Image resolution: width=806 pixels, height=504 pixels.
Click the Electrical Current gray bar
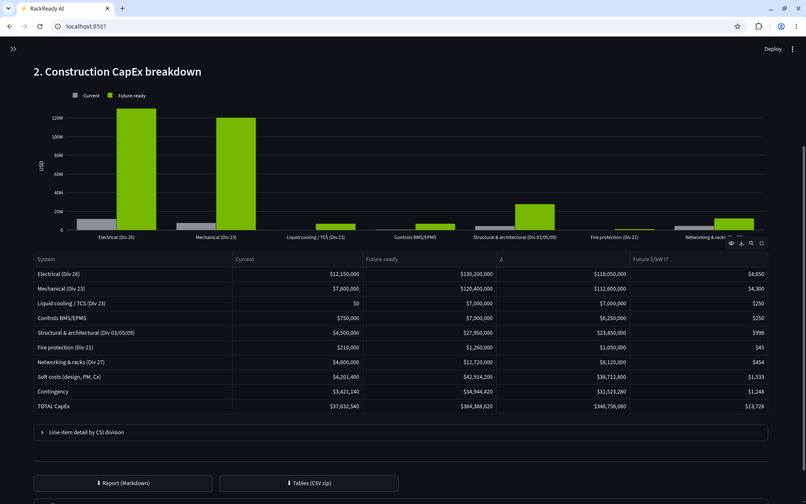point(97,224)
